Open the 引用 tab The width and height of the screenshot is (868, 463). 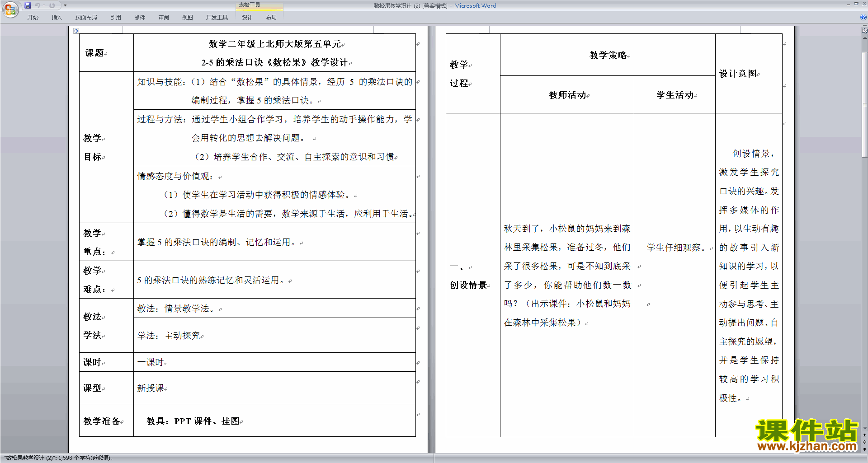(116, 18)
